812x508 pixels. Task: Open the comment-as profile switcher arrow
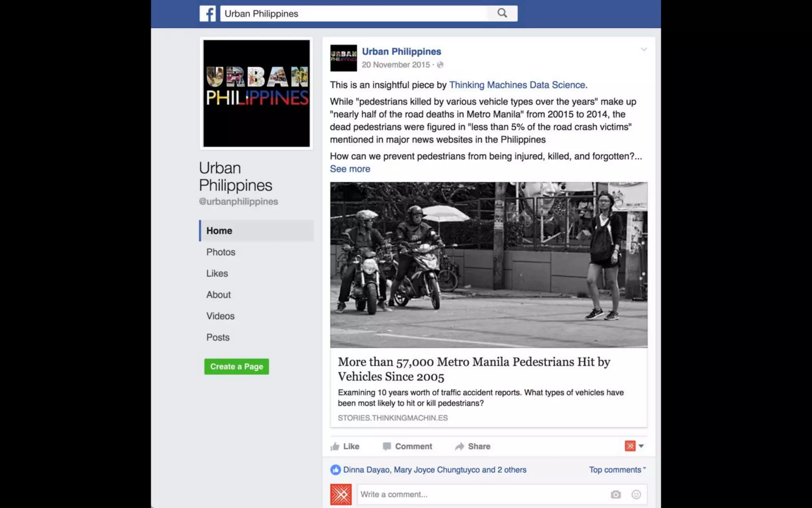[x=641, y=446]
